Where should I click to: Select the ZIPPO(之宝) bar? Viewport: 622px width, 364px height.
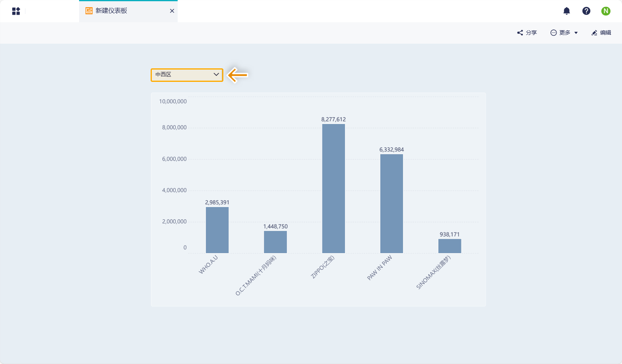[333, 189]
